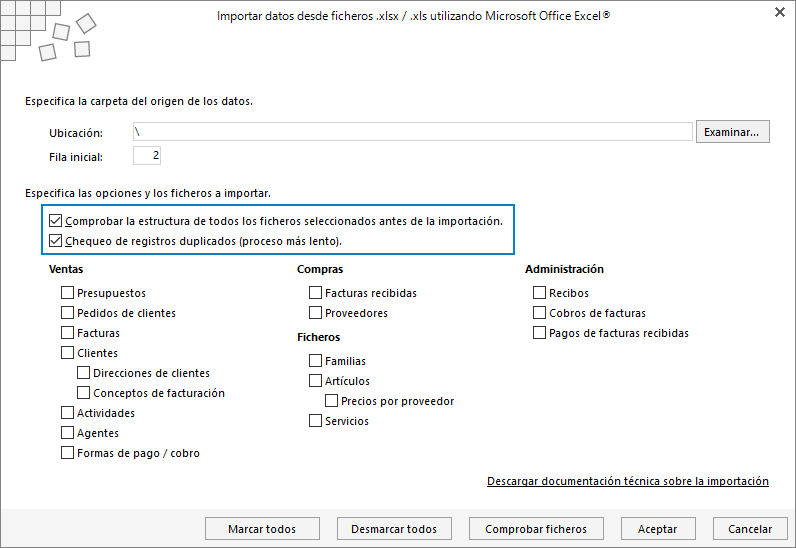Confirm with Aceptar
The height and width of the screenshot is (548, 796).
pyautogui.click(x=658, y=529)
